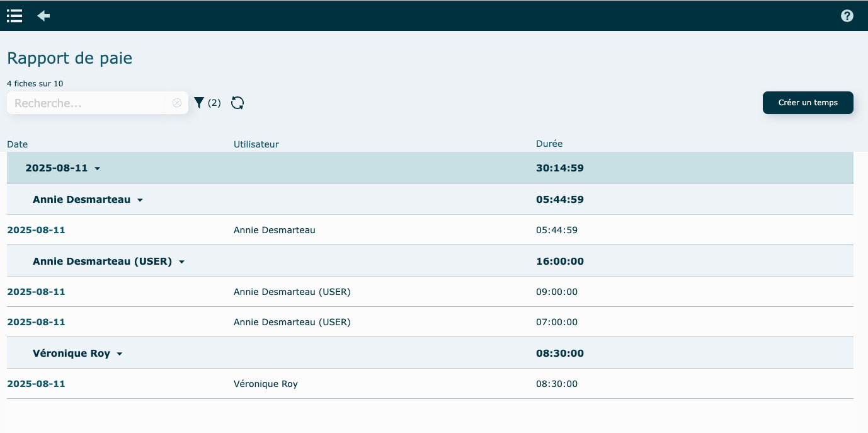Sort by the Durée column header
Viewport: 868px width, 433px height.
coord(549,144)
